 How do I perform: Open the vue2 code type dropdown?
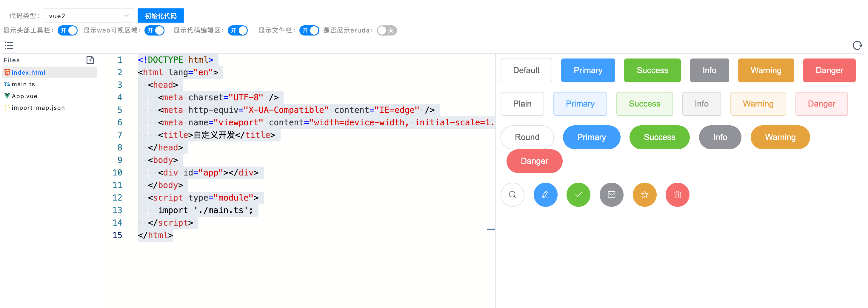click(x=89, y=16)
